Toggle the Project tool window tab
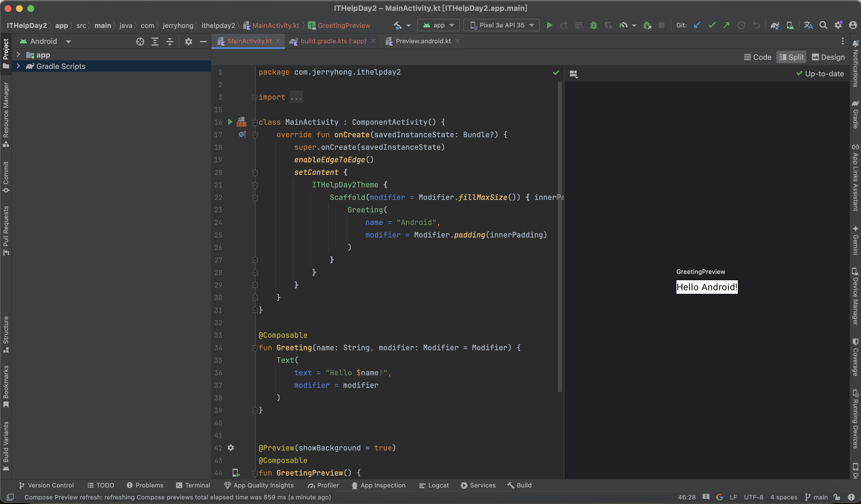Image resolution: width=861 pixels, height=504 pixels. click(x=6, y=53)
